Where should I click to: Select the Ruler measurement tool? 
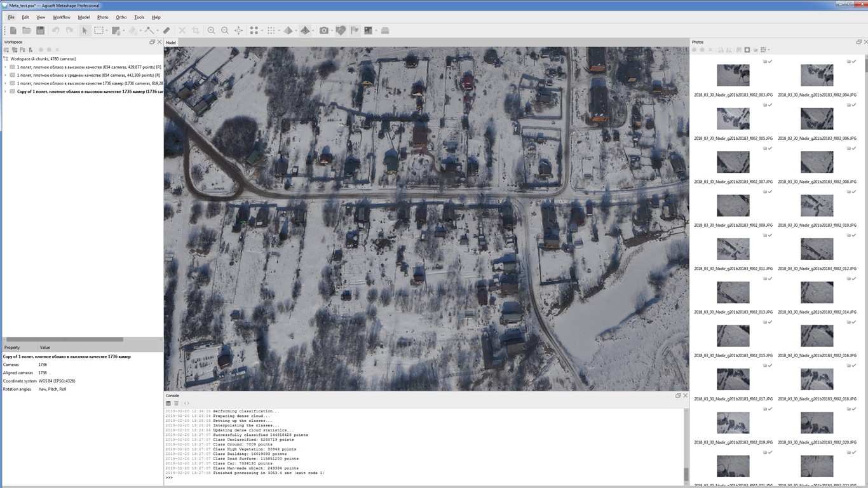(166, 30)
